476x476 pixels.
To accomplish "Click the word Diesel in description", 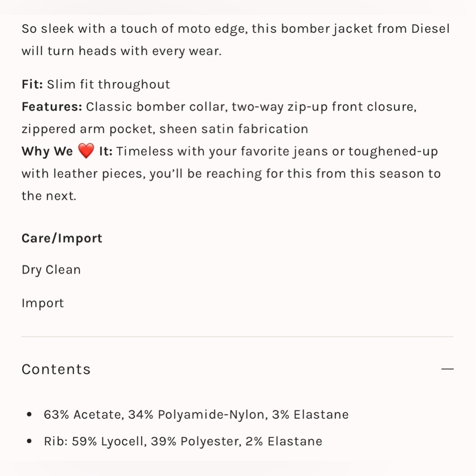I will click(430, 29).
